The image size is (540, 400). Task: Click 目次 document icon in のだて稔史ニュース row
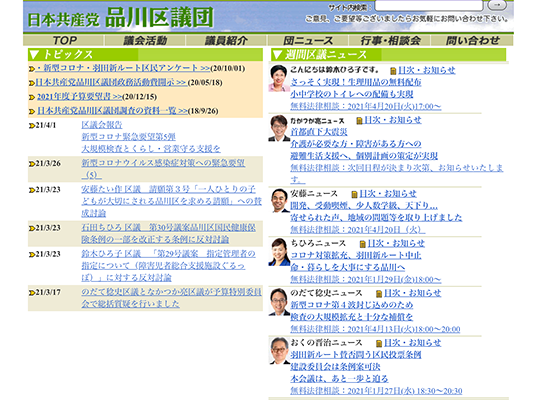[379, 294]
